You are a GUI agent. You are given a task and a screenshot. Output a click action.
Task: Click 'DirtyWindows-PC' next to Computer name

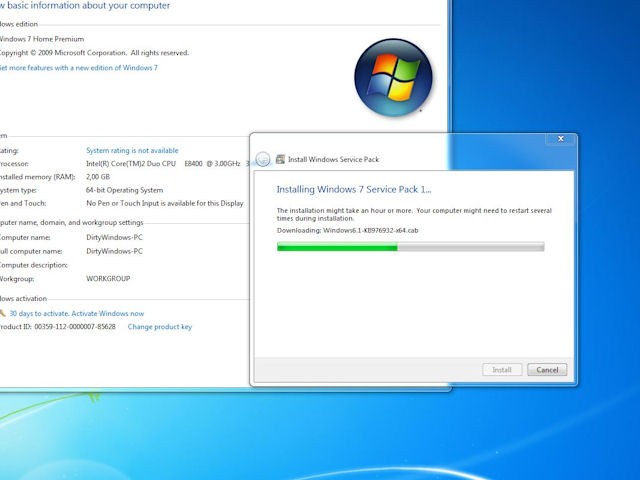(x=114, y=238)
